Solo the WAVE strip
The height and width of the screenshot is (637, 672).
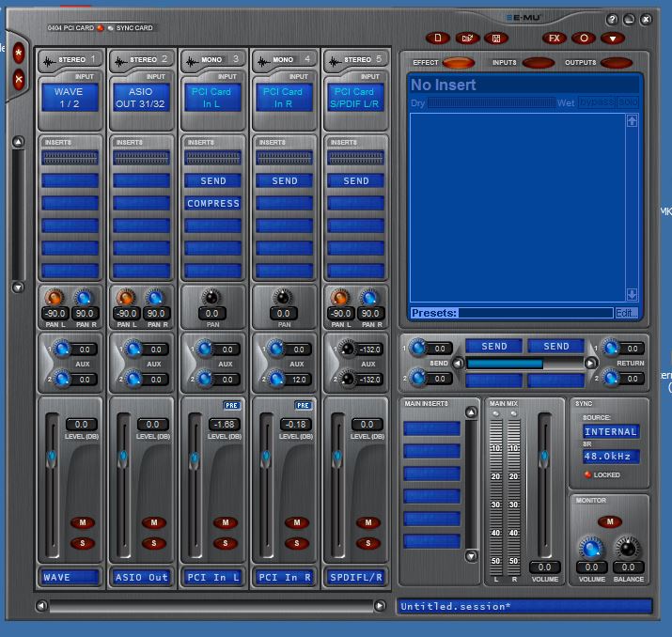click(x=83, y=543)
